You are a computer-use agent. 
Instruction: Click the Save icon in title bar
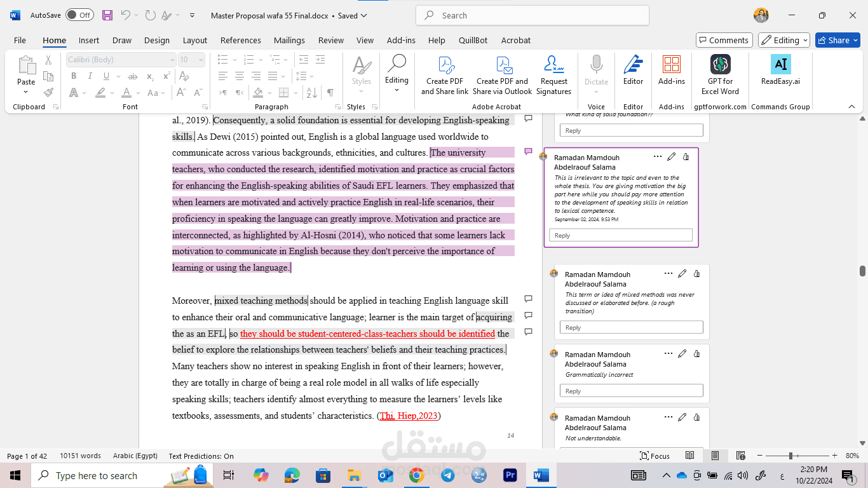click(x=107, y=15)
